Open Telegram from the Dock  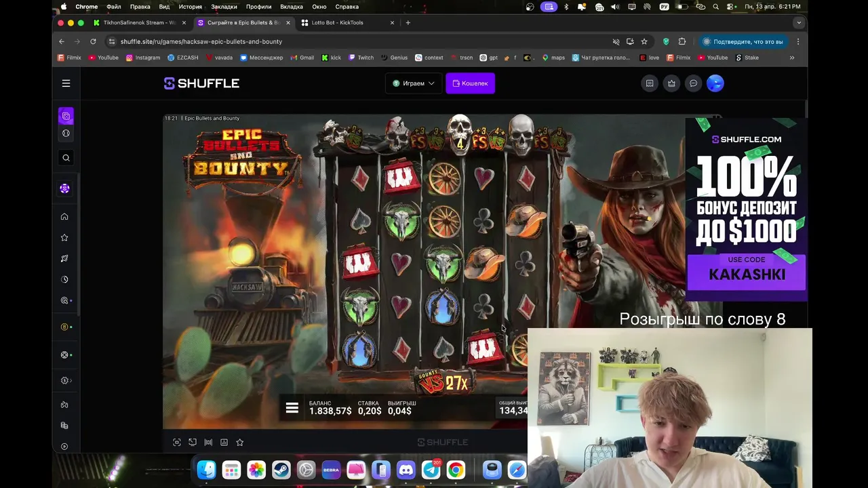click(x=431, y=469)
